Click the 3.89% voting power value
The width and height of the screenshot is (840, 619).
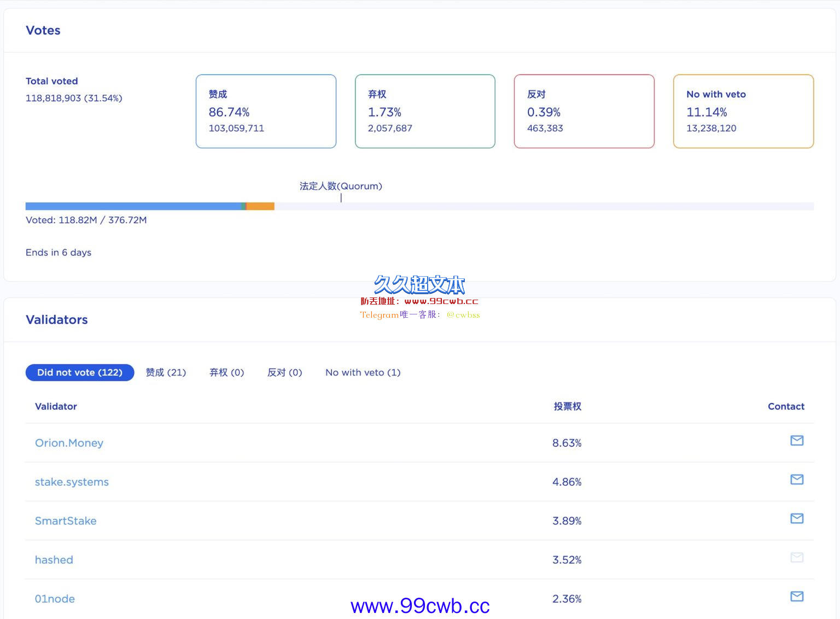tap(567, 521)
